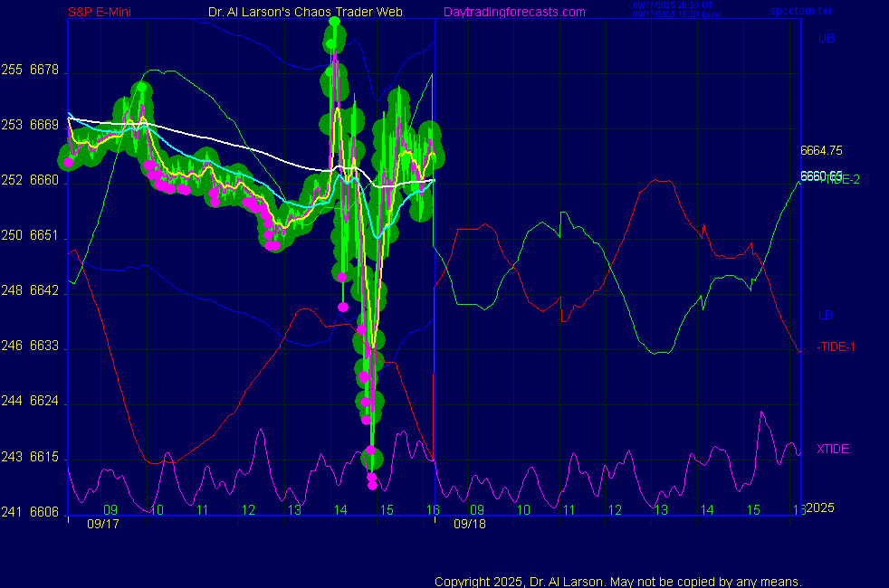Click the 09/18 date label on time axis
This screenshot has height=588, width=889.
[470, 523]
